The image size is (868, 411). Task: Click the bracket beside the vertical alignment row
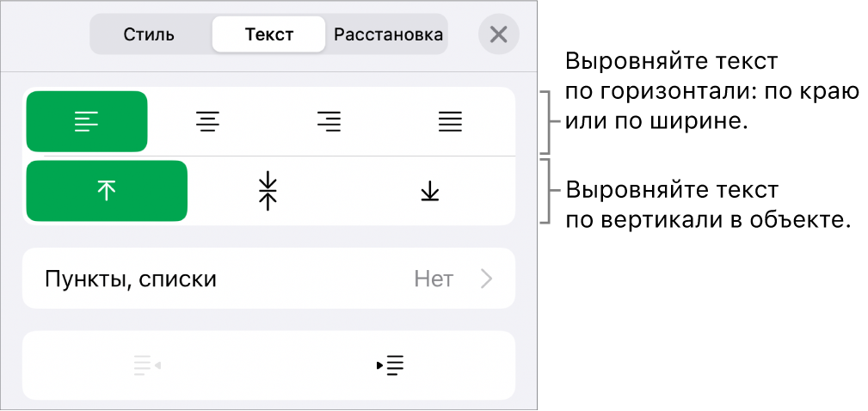pyautogui.click(x=546, y=190)
